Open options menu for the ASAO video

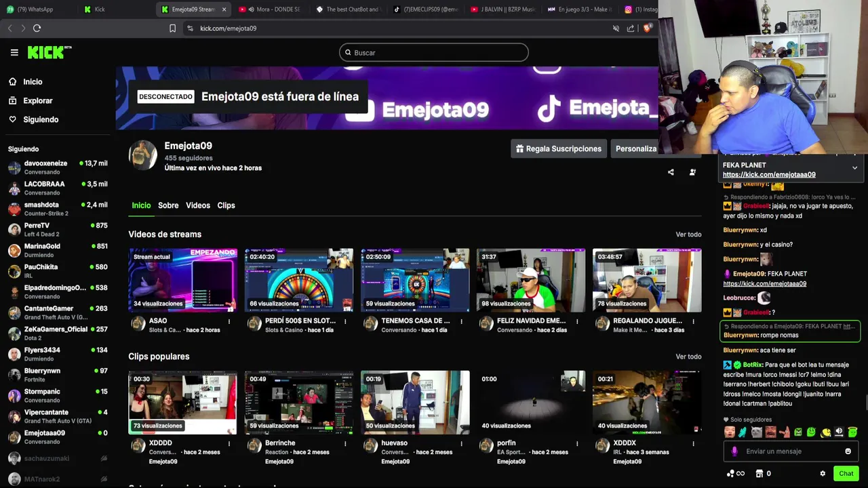[x=229, y=321]
